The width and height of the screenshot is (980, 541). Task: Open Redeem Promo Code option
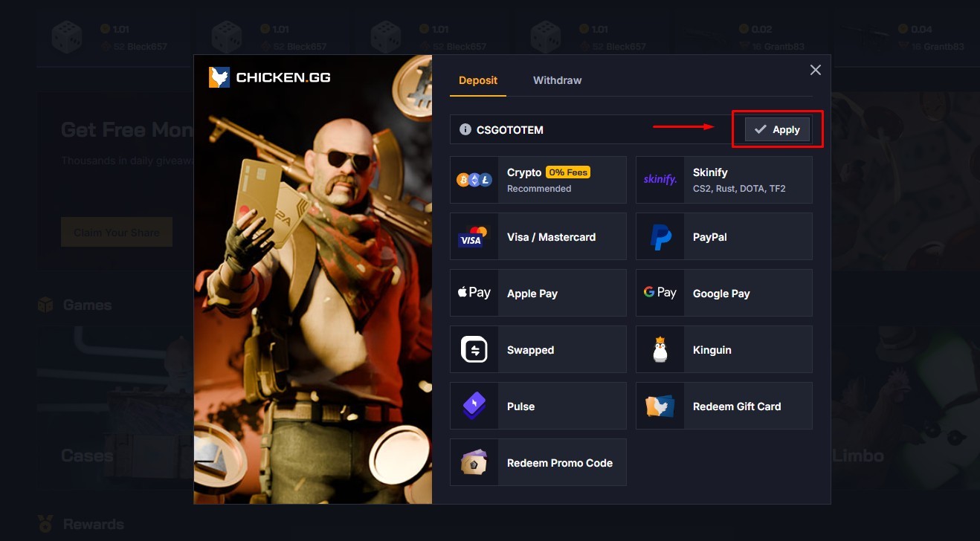click(x=538, y=462)
